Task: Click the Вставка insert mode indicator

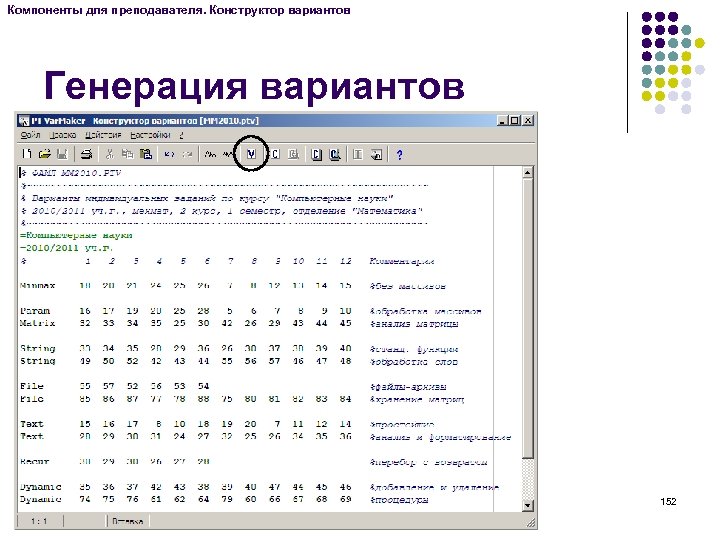Action: click(127, 521)
